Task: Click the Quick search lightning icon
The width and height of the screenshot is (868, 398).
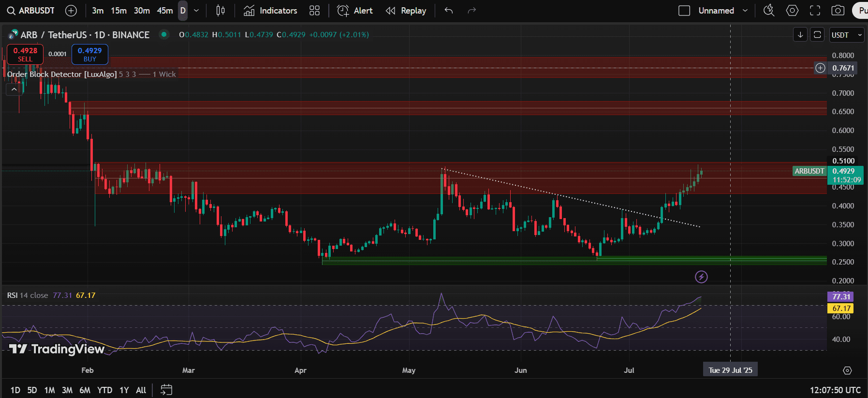Action: click(768, 11)
